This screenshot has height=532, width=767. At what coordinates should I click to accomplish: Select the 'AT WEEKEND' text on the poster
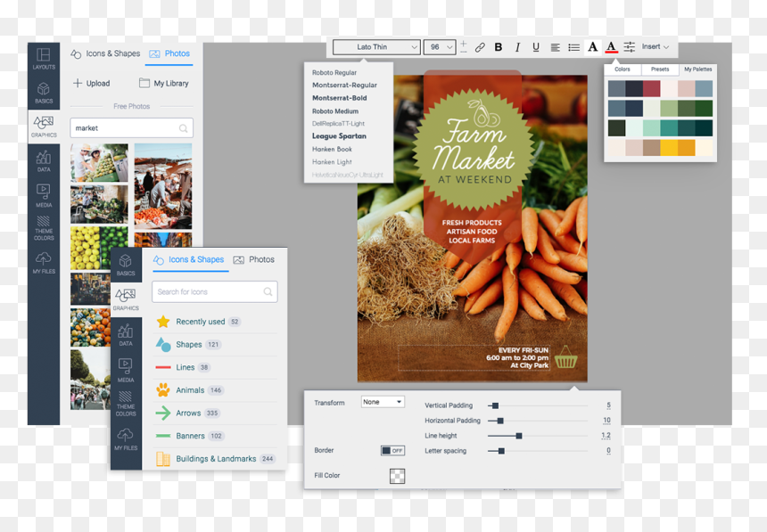click(474, 179)
